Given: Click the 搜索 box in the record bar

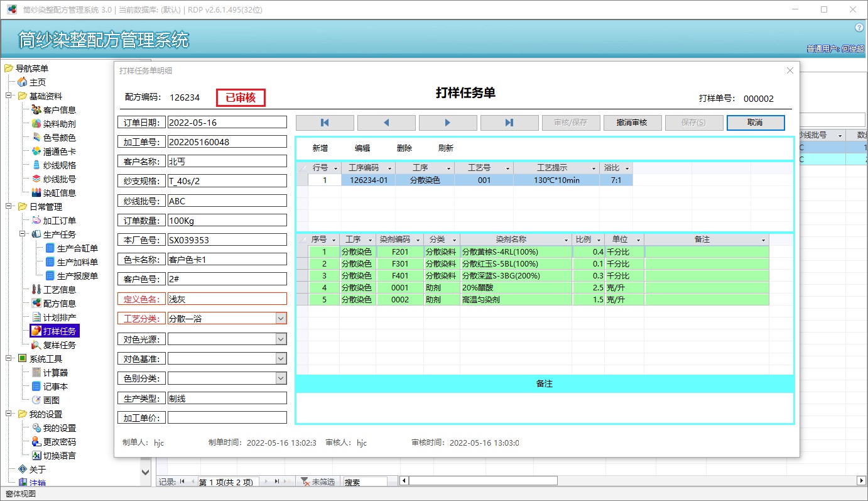Looking at the screenshot, I should point(364,482).
